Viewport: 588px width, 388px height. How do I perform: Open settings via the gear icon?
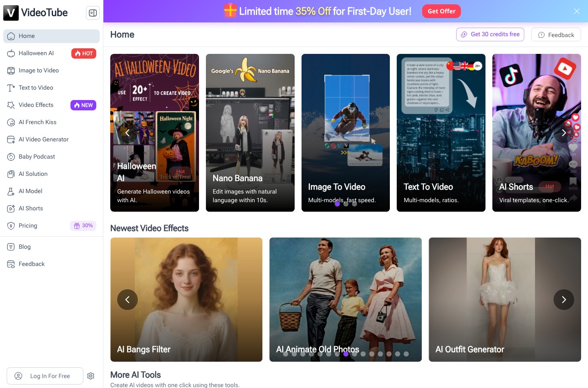point(90,376)
